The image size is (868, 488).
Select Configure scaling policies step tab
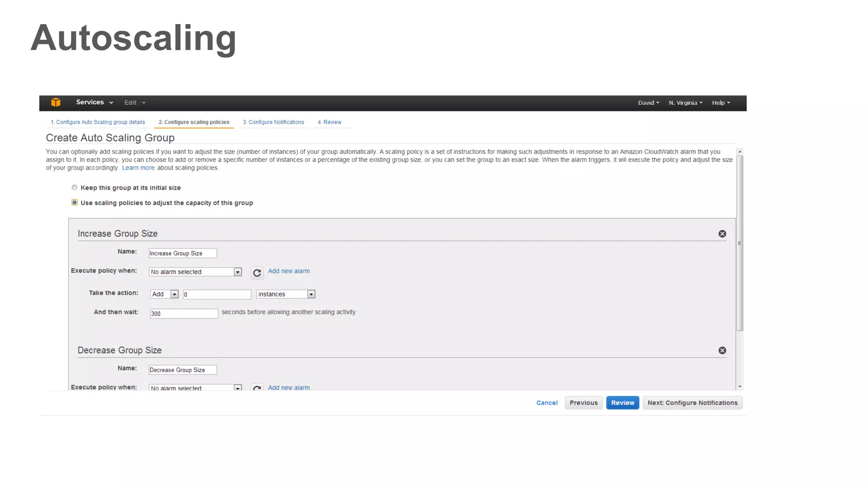tap(194, 122)
